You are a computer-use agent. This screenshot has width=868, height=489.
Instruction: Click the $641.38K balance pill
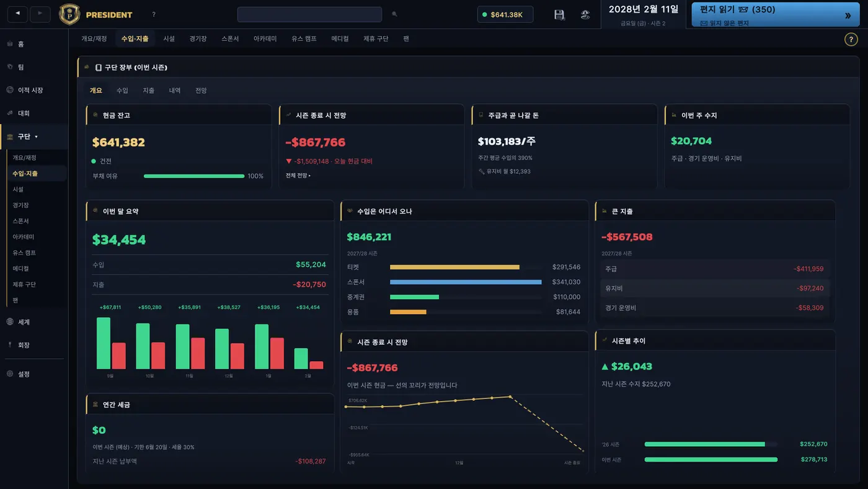[x=505, y=14]
